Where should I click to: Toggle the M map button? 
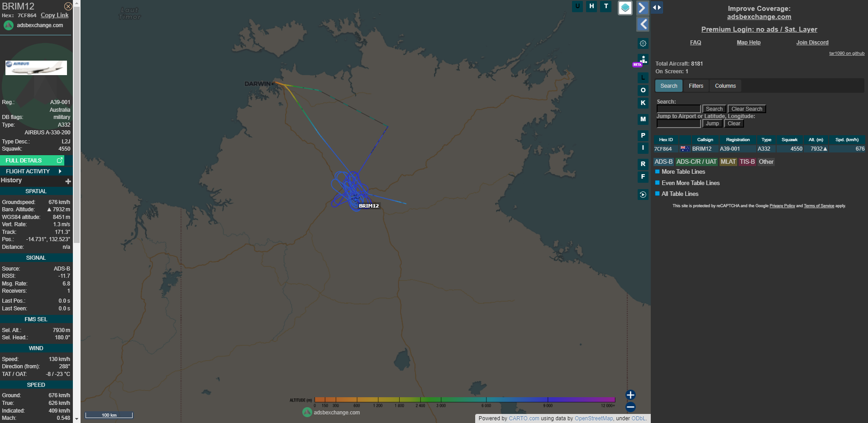(643, 119)
